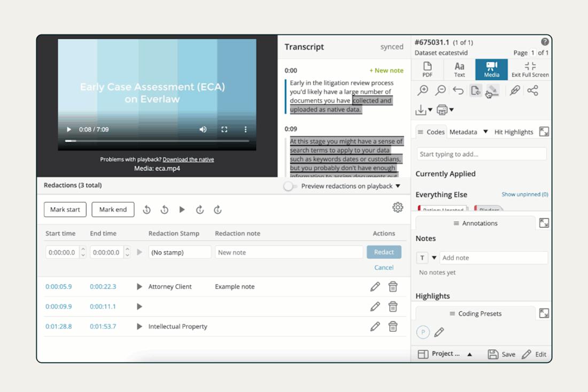
Task: Open the help question mark icon
Action: point(545,42)
